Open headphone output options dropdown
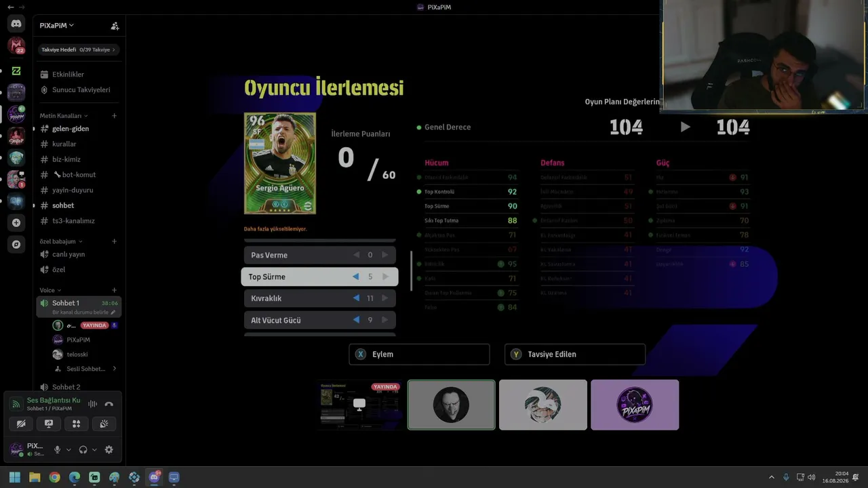 coord(94,449)
